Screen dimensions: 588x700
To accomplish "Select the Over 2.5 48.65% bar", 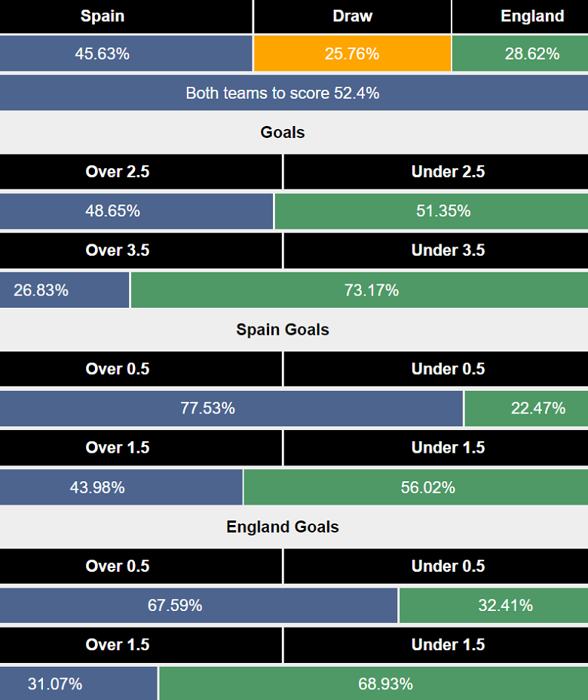I will point(136,211).
